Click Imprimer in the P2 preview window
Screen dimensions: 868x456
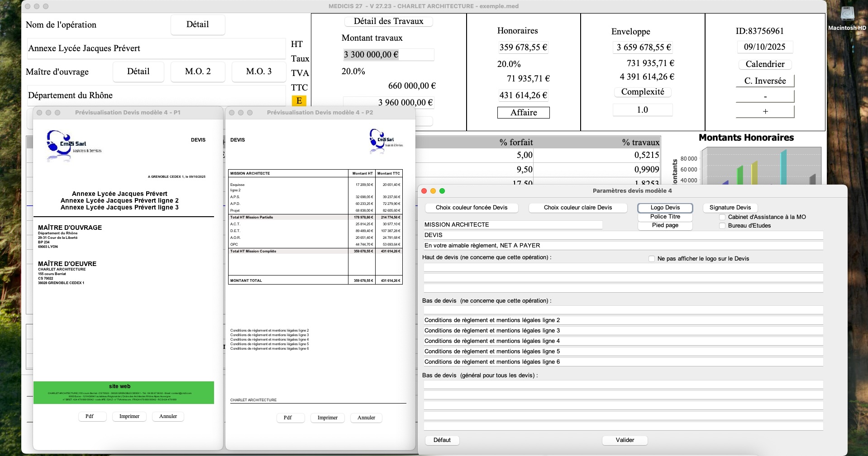pos(328,418)
